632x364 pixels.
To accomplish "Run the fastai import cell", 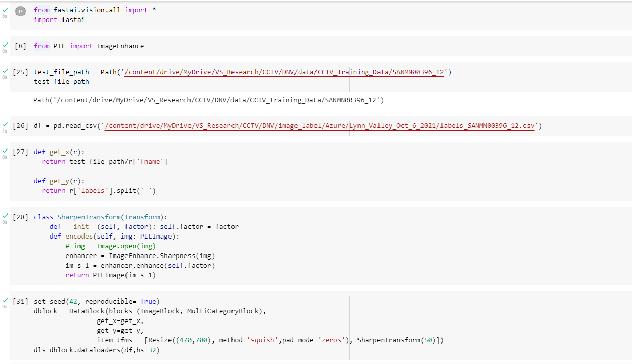I will (20, 11).
